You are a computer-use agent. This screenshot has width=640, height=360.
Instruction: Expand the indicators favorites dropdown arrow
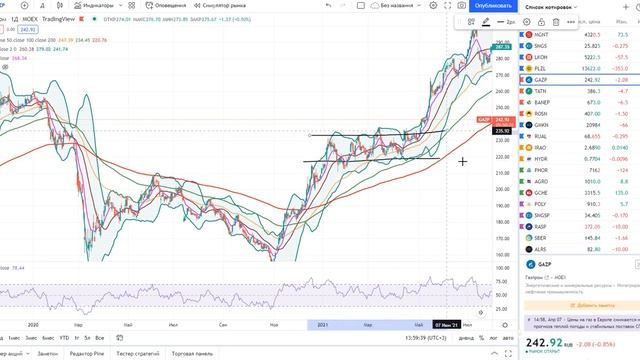click(120, 5)
